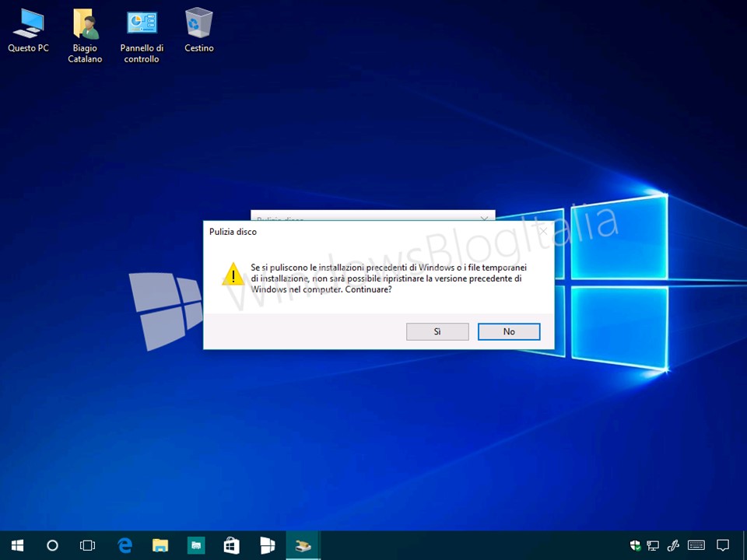Switch to Disk Cleanup on the taskbar

(x=303, y=546)
